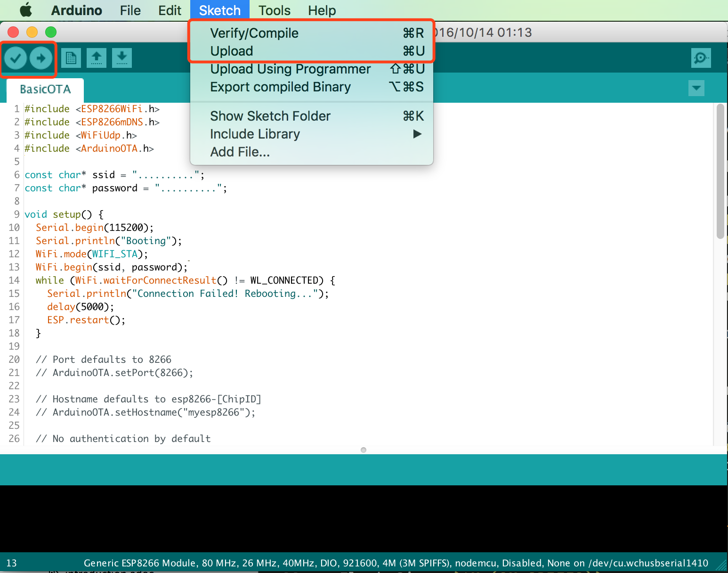Open the Tools menu
Viewport: 728px width, 573px height.
[x=275, y=10]
